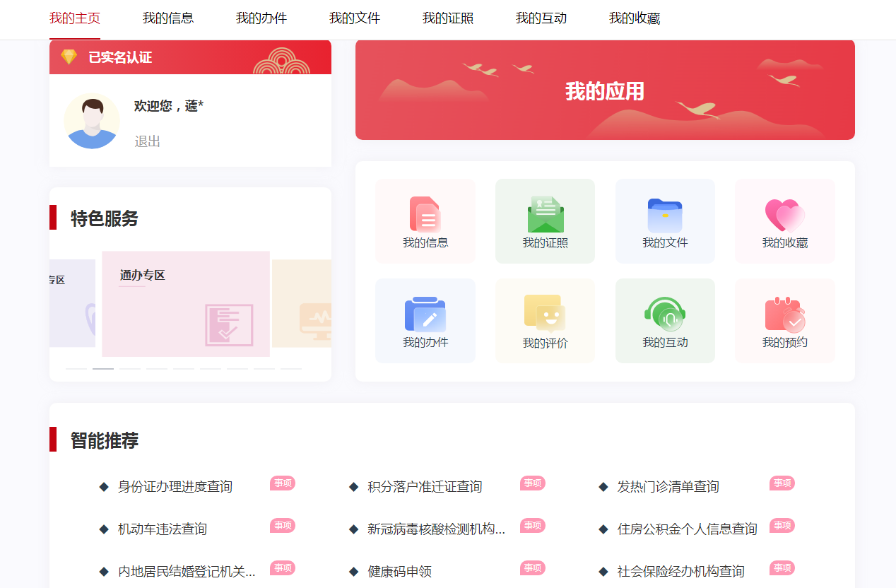The height and width of the screenshot is (588, 896).
Task: Switch to the 我的互动 tab
Action: click(541, 18)
